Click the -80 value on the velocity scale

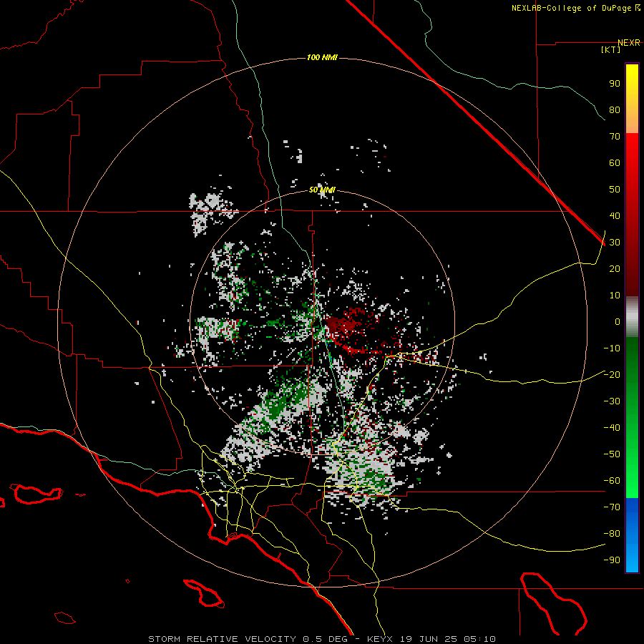612,534
